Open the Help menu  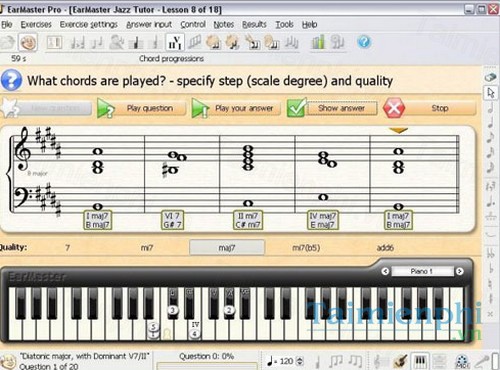coord(310,24)
